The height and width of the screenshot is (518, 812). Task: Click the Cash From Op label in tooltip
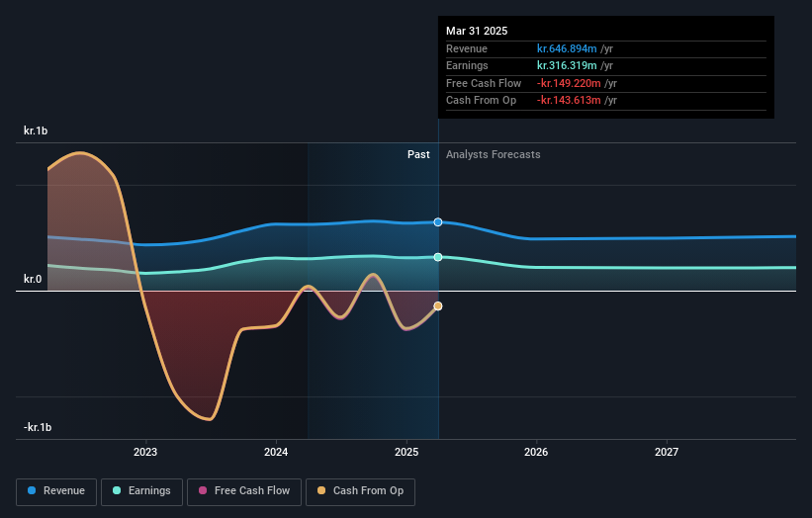click(x=481, y=101)
